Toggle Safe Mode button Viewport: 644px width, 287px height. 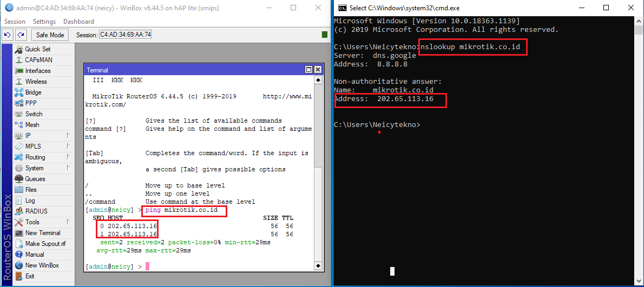pos(50,35)
